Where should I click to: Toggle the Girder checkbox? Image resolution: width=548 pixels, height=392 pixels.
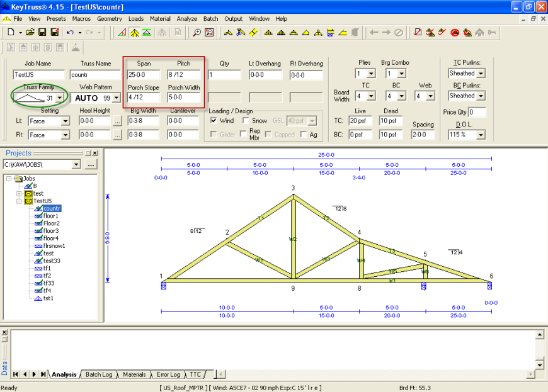click(214, 135)
